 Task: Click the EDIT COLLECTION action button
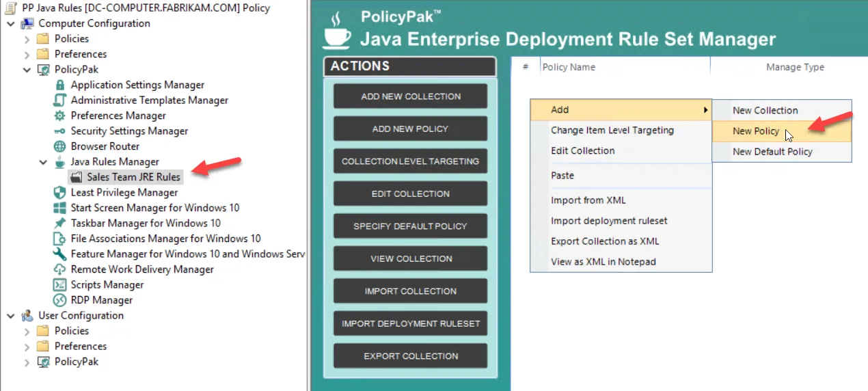point(410,193)
